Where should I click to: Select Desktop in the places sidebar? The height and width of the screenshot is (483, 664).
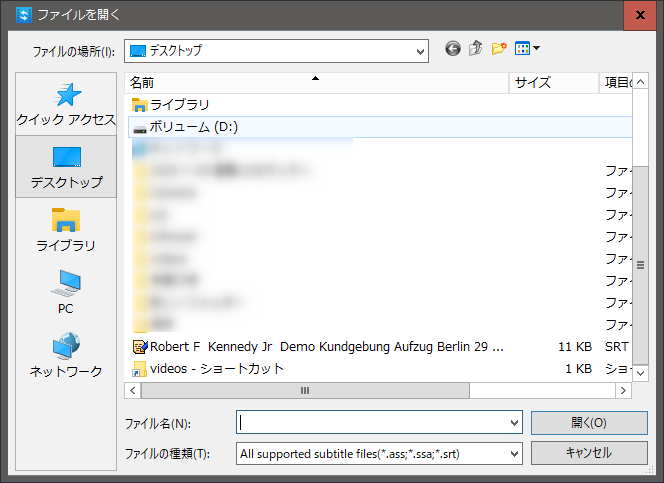click(66, 167)
